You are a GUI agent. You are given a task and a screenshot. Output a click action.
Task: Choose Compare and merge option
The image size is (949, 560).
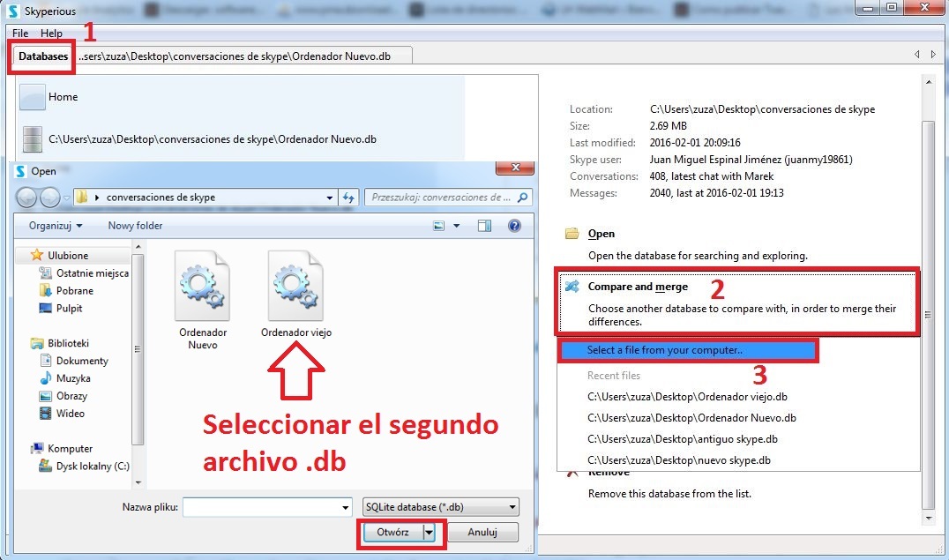(x=736, y=302)
